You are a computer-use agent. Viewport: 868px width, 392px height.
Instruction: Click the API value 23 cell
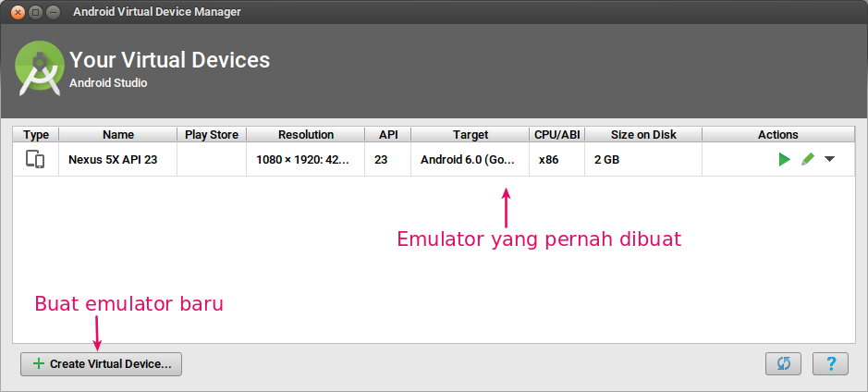pyautogui.click(x=387, y=160)
